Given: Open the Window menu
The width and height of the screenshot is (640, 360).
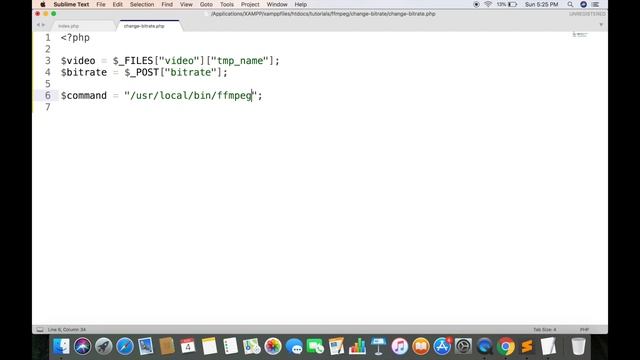Looking at the screenshot, I should 277,4.
